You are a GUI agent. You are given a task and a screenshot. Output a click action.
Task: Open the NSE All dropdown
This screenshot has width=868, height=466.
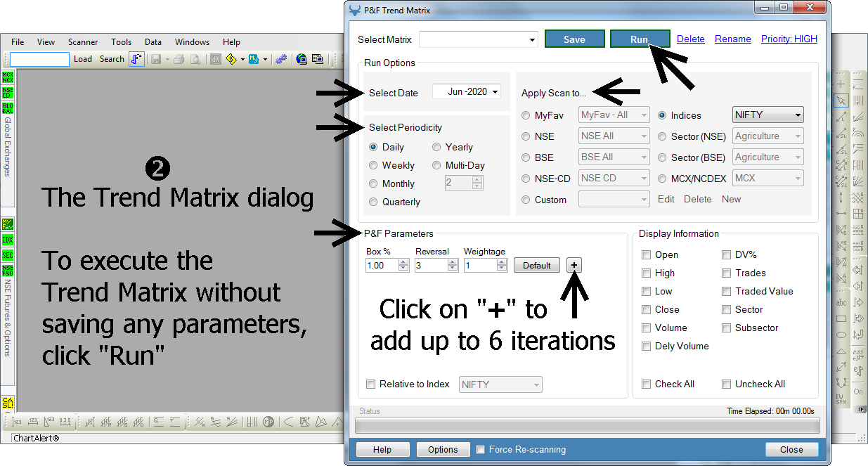tap(614, 136)
